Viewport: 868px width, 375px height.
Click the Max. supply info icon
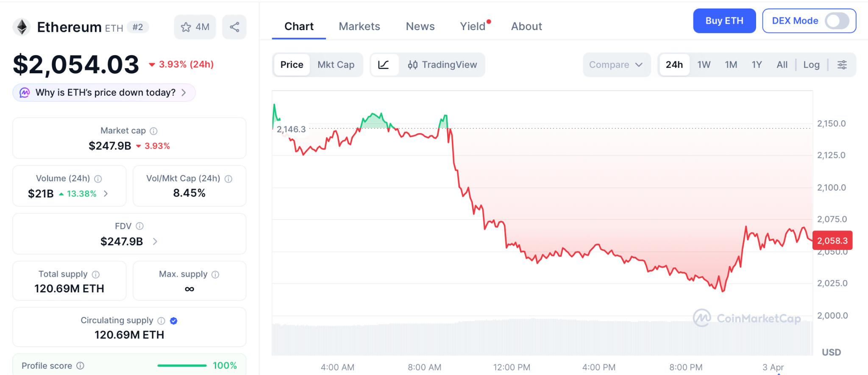[x=215, y=275]
